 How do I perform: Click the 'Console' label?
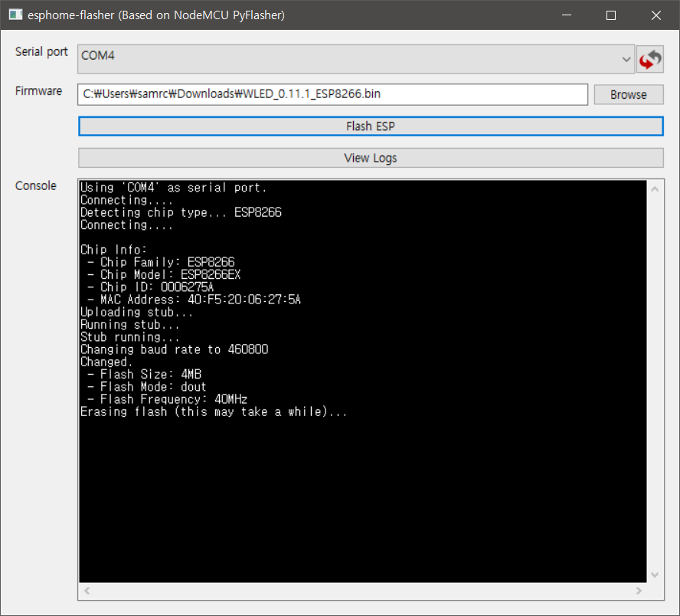(x=36, y=185)
